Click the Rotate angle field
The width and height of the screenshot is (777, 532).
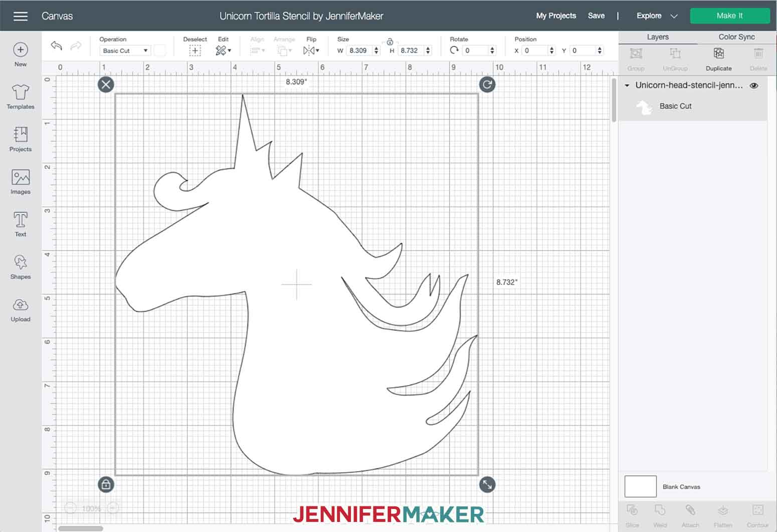pyautogui.click(x=475, y=51)
